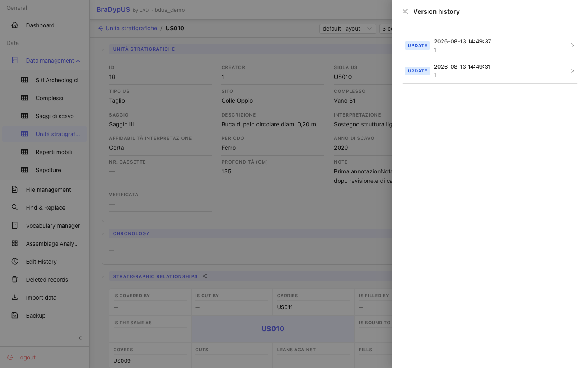
Task: Open the Dashboard menu item
Action: [x=45, y=25]
